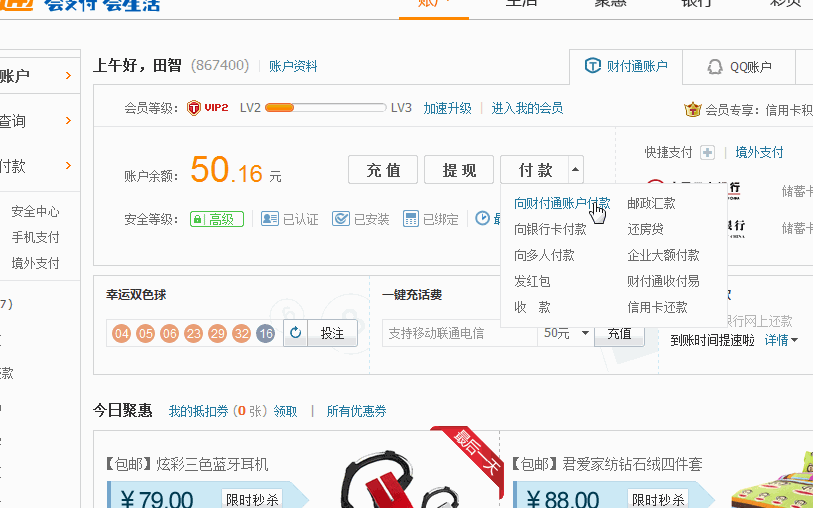The width and height of the screenshot is (813, 508).
Task: Click the 充值 account button
Action: 383,170
